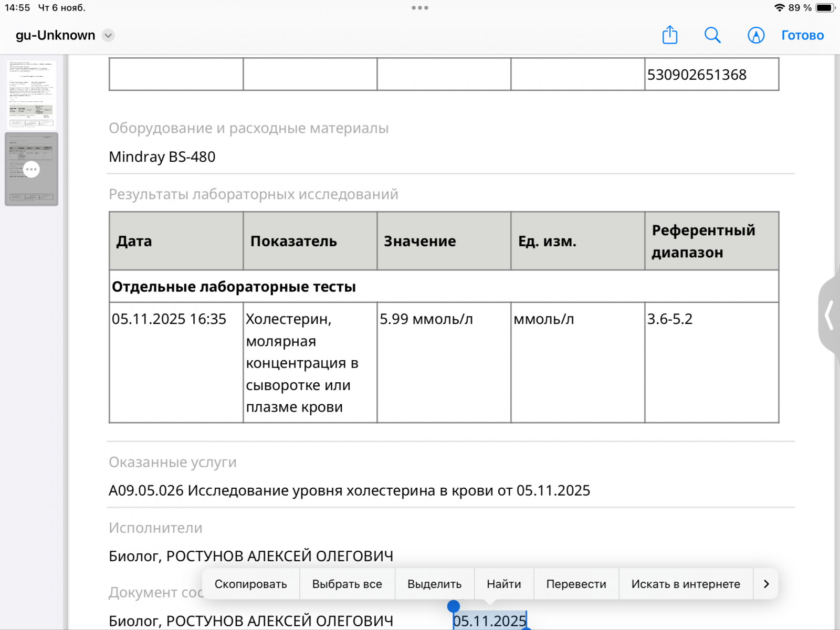Tap the selected 05.11.2025 text
The height and width of the screenshot is (630, 840).
coord(489,621)
